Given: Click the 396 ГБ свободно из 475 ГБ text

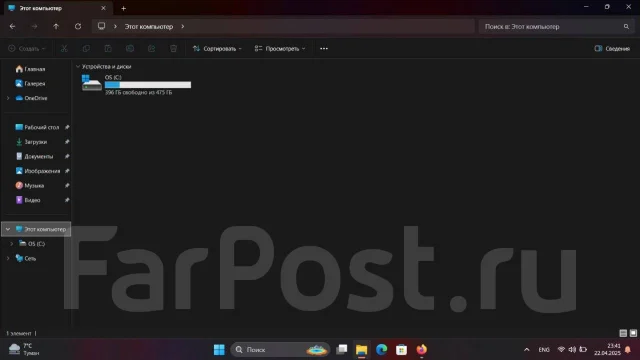Looking at the screenshot, I should [x=138, y=93].
